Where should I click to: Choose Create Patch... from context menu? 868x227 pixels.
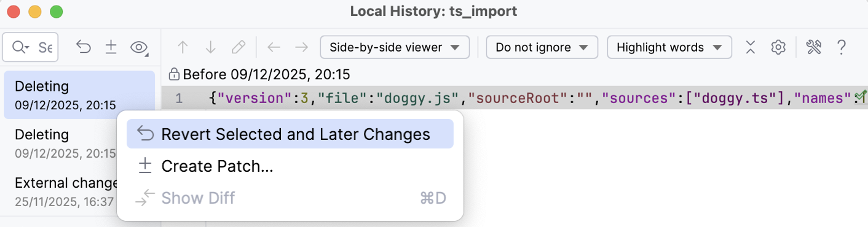click(290, 166)
